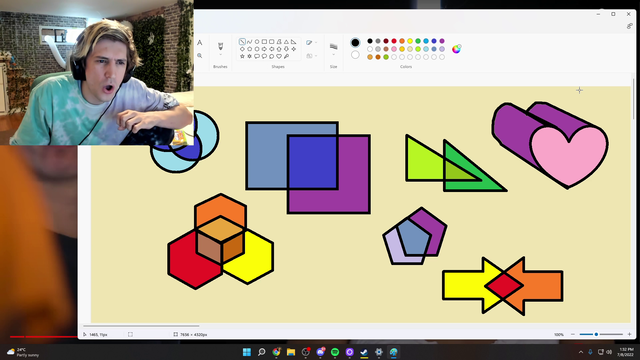Select Color 1 black primary circle
Screen dimensions: 640x360
(355, 42)
